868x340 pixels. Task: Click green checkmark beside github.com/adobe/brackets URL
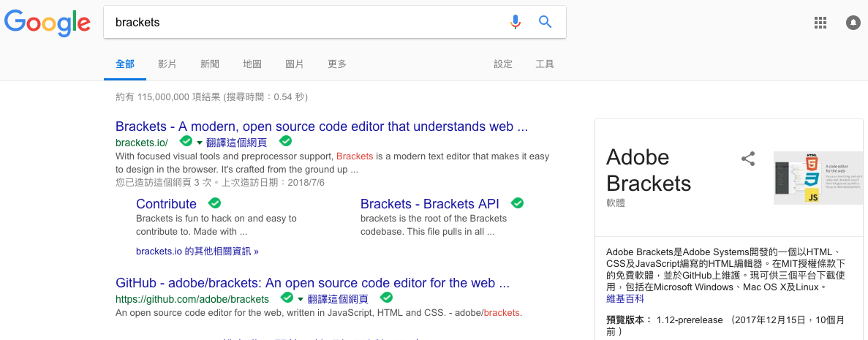[x=287, y=298]
